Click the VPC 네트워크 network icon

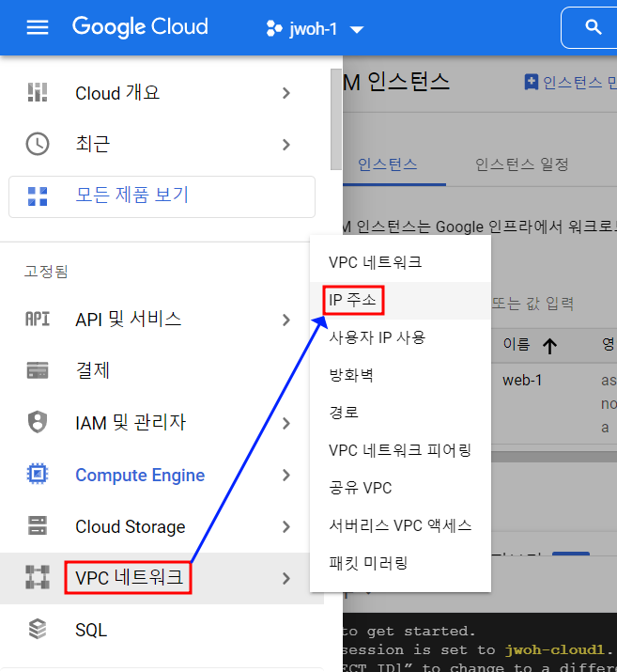pyautogui.click(x=38, y=577)
